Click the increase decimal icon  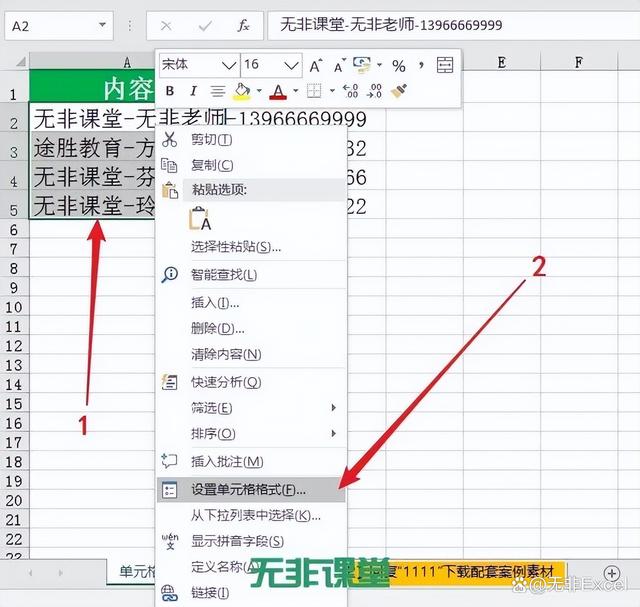coord(350,91)
